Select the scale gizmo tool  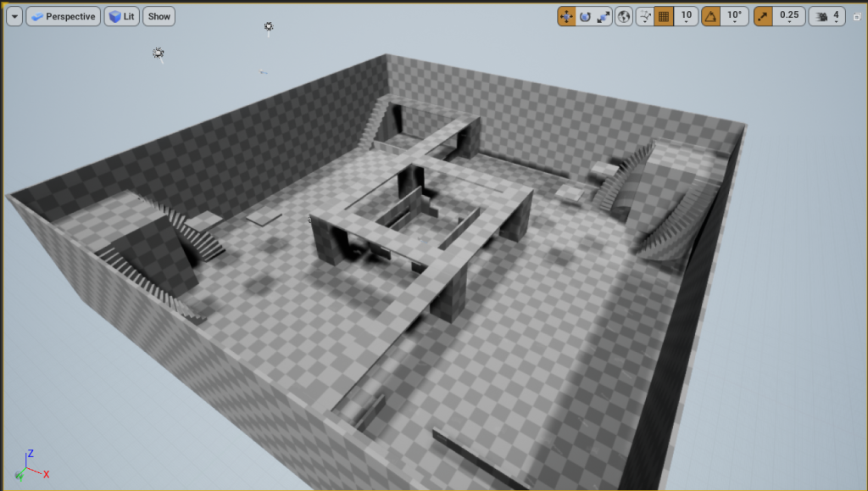(x=604, y=16)
